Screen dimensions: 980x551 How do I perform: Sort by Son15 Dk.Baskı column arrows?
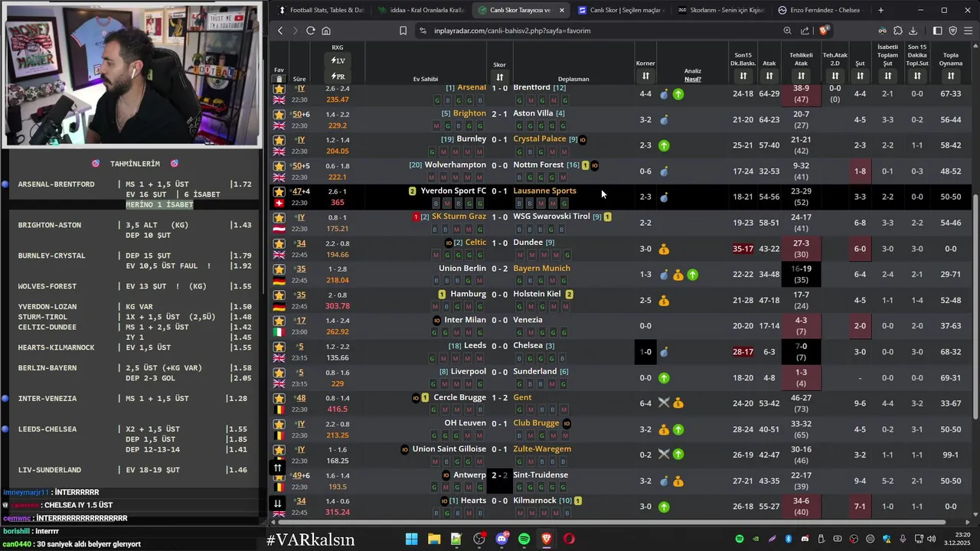(x=743, y=76)
